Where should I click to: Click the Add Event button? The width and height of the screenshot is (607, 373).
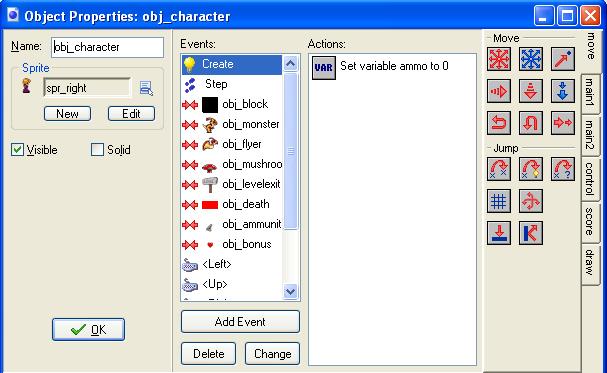point(240,322)
